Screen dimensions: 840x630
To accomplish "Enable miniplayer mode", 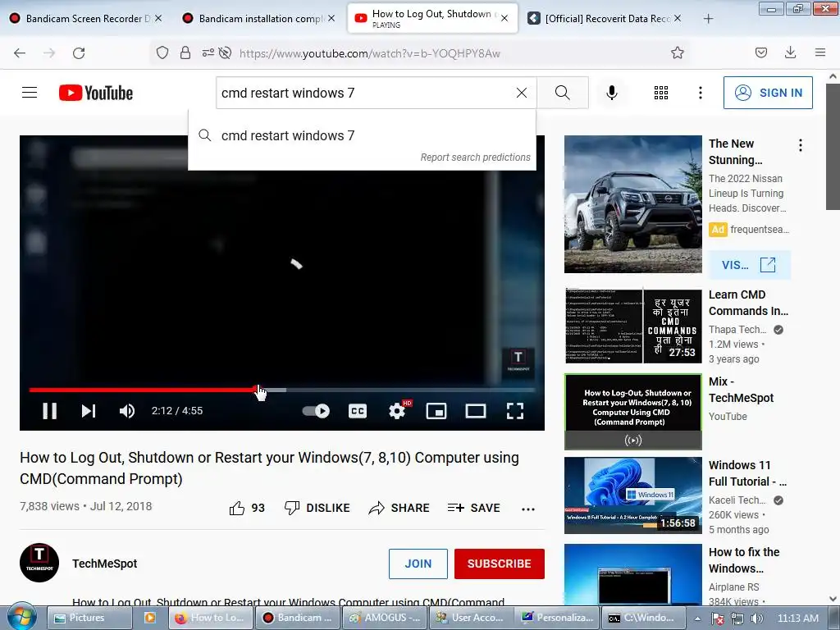I will (436, 411).
